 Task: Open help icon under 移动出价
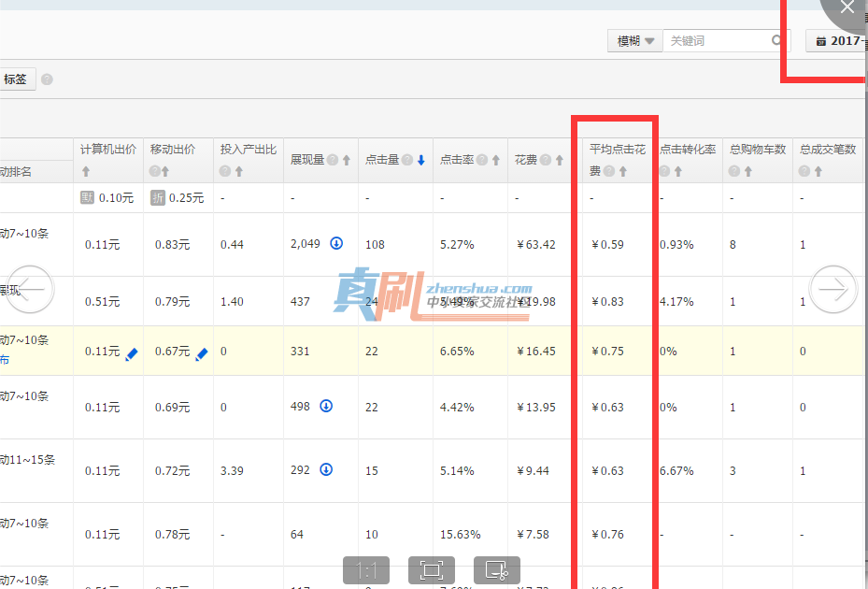(x=154, y=172)
